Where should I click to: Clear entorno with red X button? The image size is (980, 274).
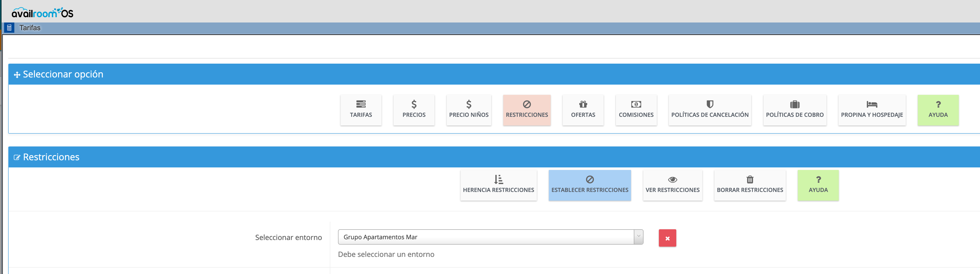667,238
